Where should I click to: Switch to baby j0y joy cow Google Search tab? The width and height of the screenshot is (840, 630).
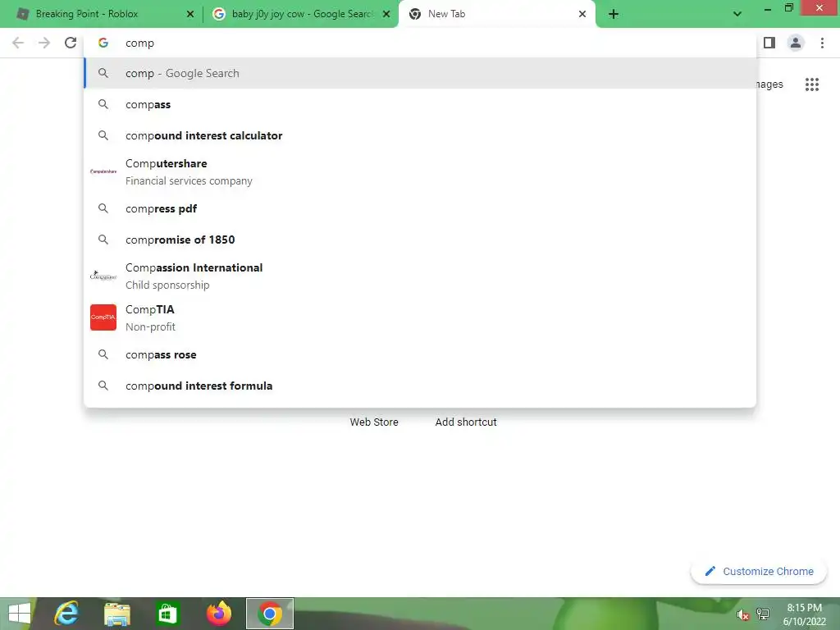click(300, 14)
